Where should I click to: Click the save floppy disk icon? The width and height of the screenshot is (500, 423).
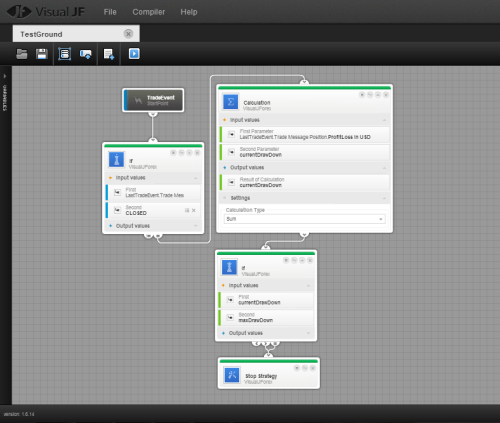[42, 54]
